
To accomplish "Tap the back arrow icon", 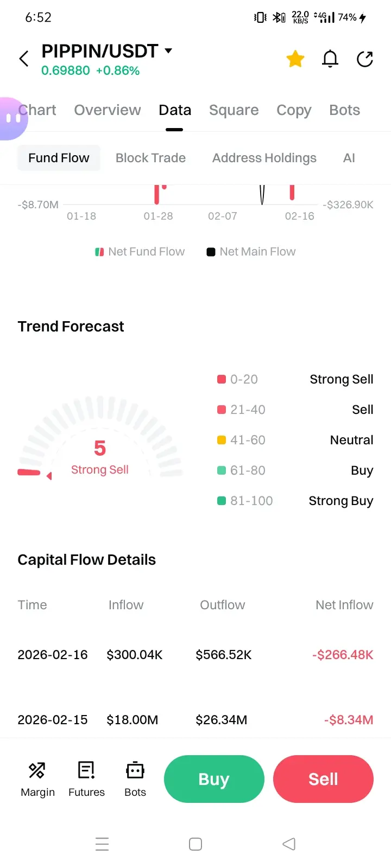I will tap(24, 59).
